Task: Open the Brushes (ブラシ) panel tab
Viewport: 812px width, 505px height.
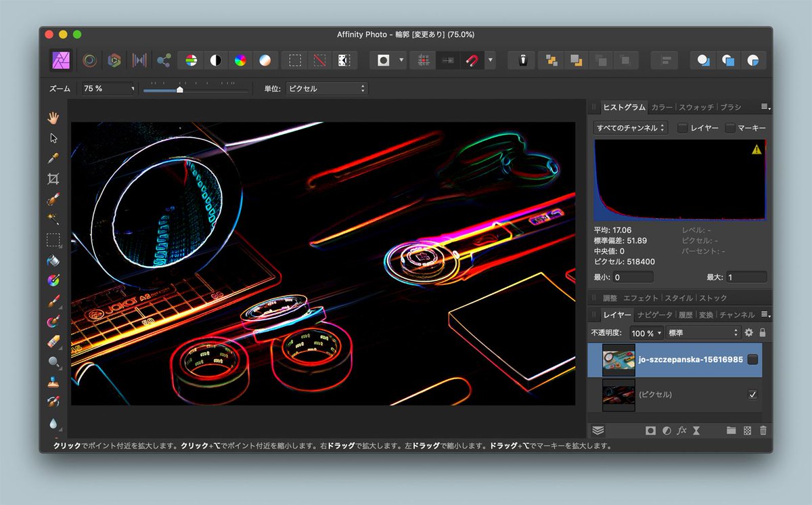Action: point(730,107)
